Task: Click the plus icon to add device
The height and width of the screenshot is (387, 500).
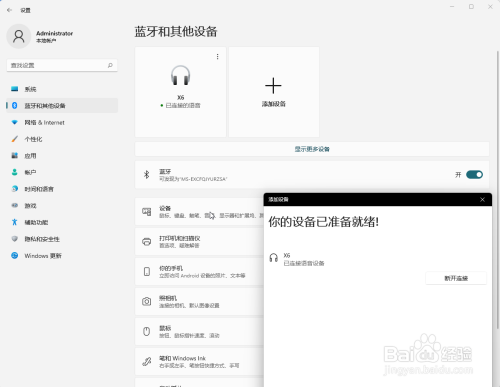Action: click(273, 86)
